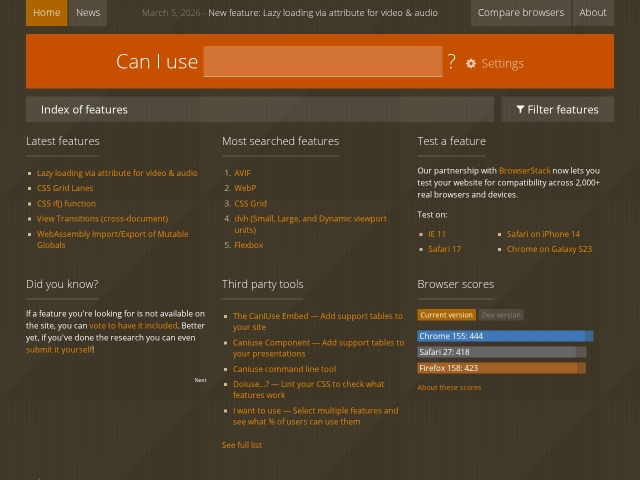This screenshot has width=640, height=480.
Task: Test on IE 11
Action: pos(437,234)
